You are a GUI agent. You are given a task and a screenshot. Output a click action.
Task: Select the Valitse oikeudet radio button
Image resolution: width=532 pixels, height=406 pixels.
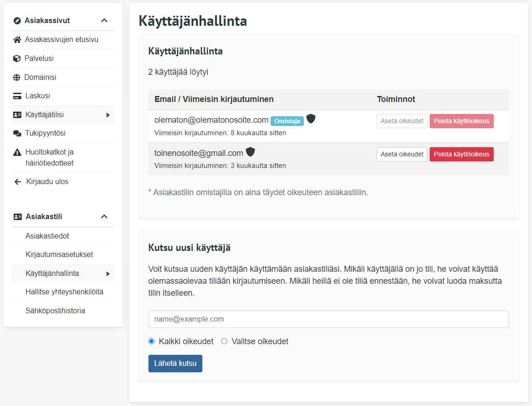(x=225, y=341)
